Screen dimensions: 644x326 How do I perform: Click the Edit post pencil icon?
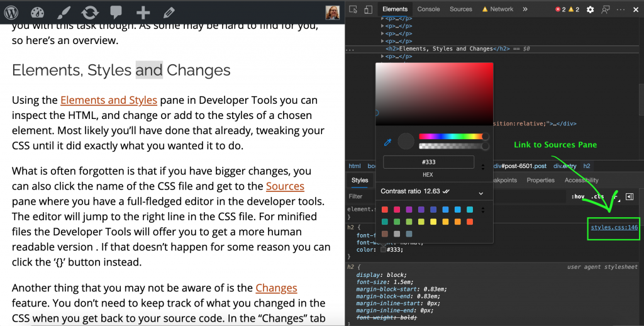(x=169, y=13)
